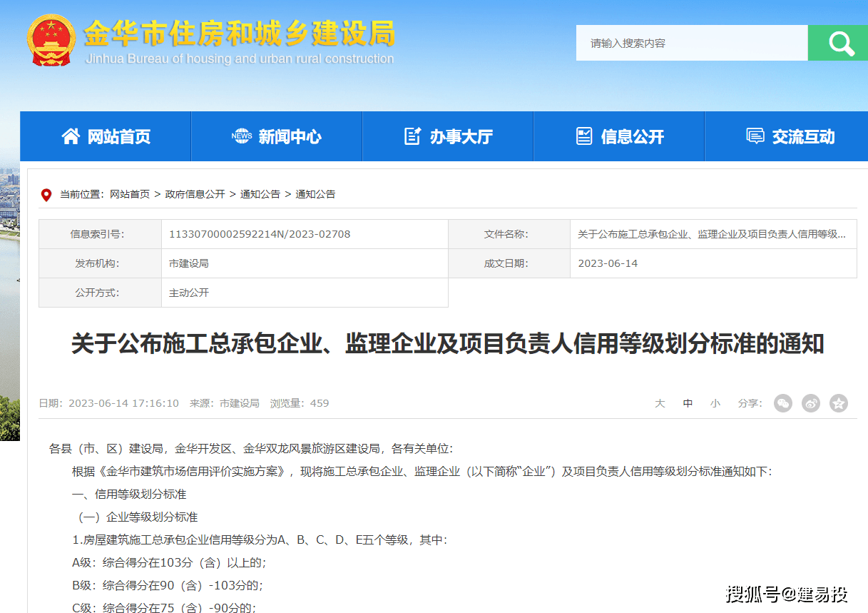The image size is (868, 613).
Task: Click the national emblem logo
Action: [x=51, y=41]
